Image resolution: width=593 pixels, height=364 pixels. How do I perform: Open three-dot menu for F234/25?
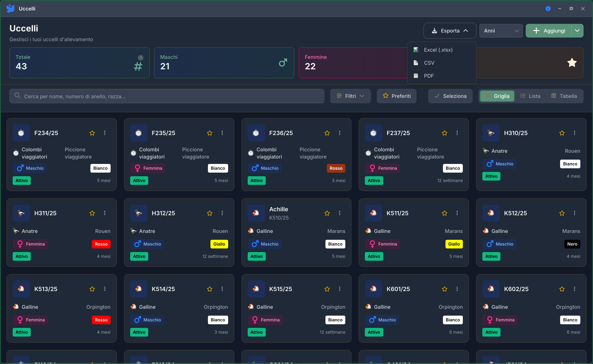[105, 133]
